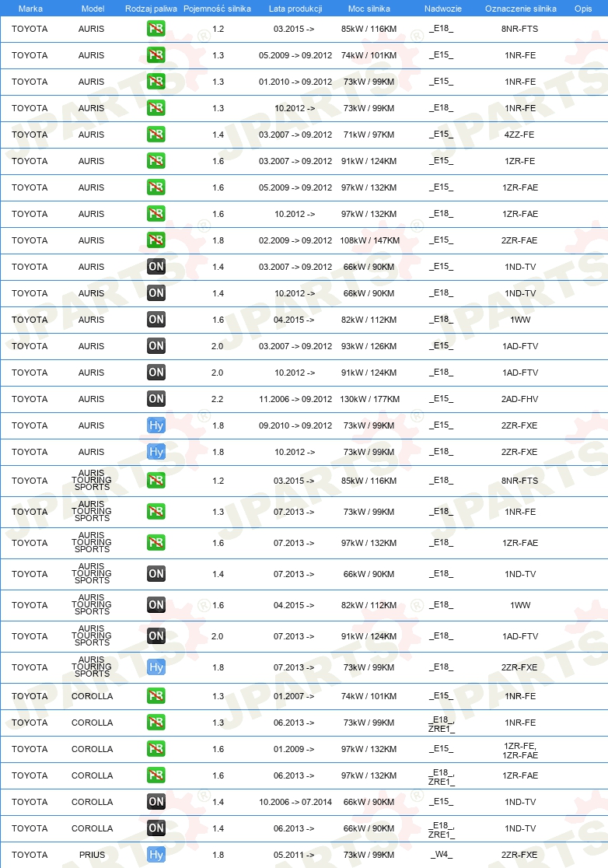Click petrol icon in Corolla 01.2009 row
Screen dimensions: 608x868
[x=156, y=749]
